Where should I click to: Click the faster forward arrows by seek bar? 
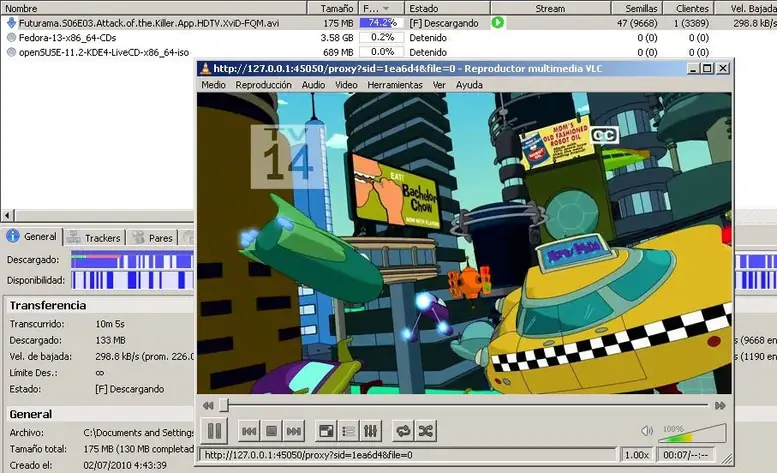(720, 406)
